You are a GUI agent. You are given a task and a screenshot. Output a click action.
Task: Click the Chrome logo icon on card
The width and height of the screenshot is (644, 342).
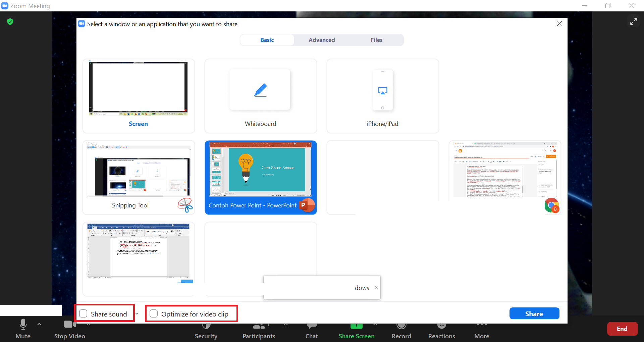(x=552, y=205)
